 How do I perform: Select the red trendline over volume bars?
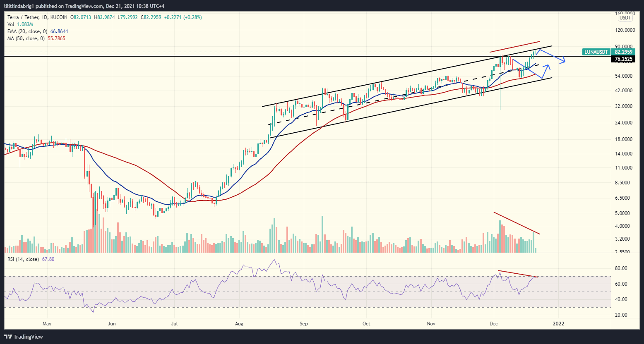pos(517,223)
